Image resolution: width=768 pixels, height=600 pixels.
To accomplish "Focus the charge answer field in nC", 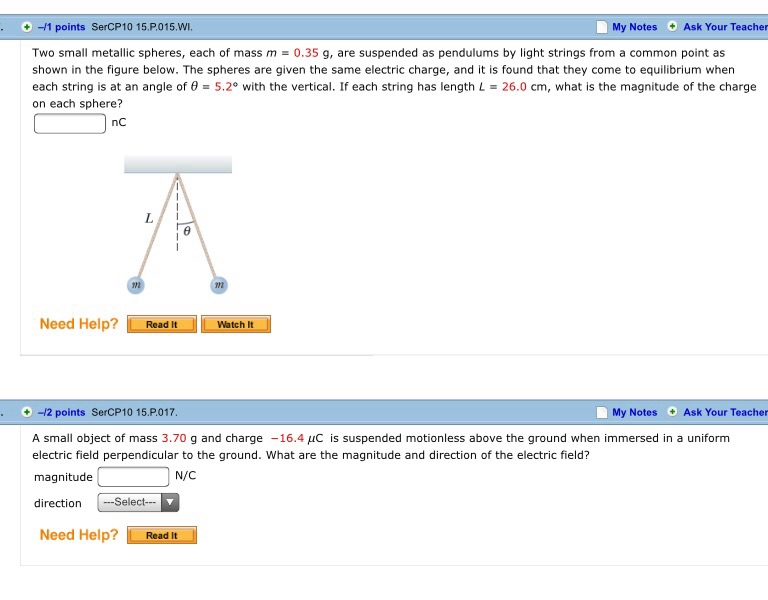I will coord(70,123).
